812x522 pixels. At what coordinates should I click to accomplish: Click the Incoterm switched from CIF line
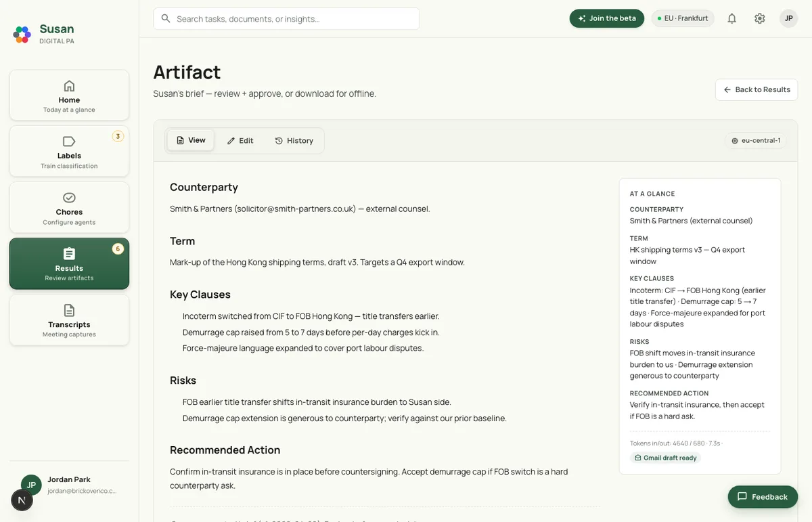[311, 316]
